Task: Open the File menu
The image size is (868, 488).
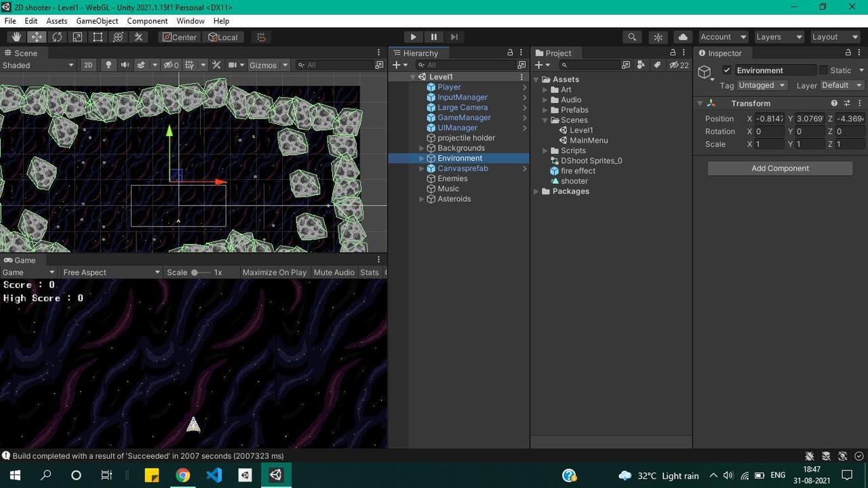Action: pyautogui.click(x=10, y=21)
